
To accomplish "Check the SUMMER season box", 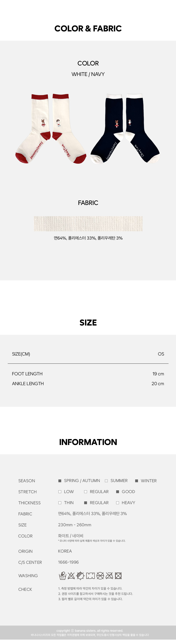I will (106, 481).
